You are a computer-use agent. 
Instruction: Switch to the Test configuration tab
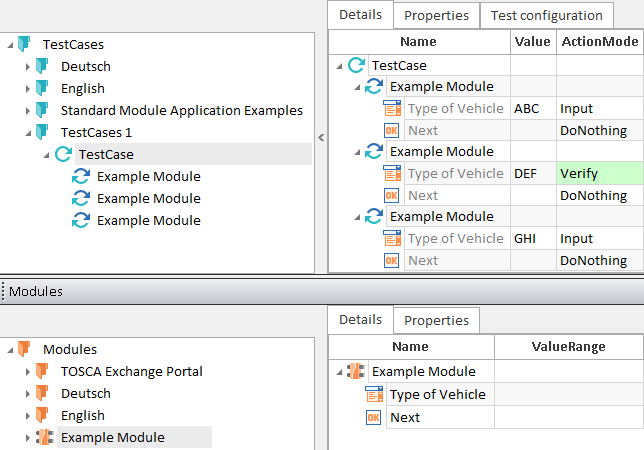click(547, 15)
